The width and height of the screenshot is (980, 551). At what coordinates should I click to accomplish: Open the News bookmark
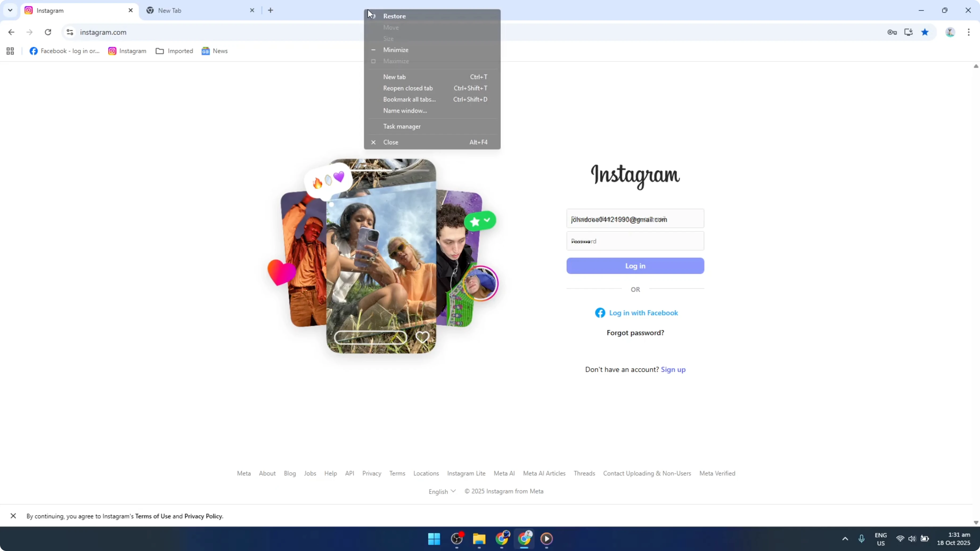[x=215, y=51]
